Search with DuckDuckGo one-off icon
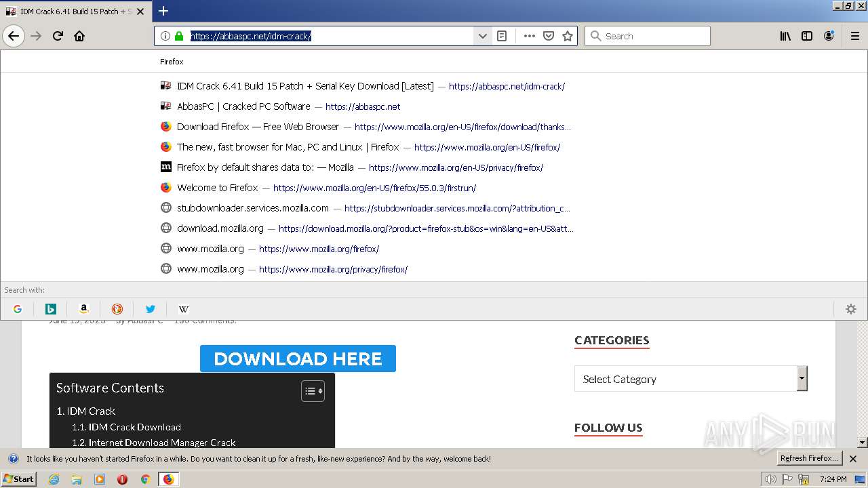The image size is (868, 488). click(117, 309)
